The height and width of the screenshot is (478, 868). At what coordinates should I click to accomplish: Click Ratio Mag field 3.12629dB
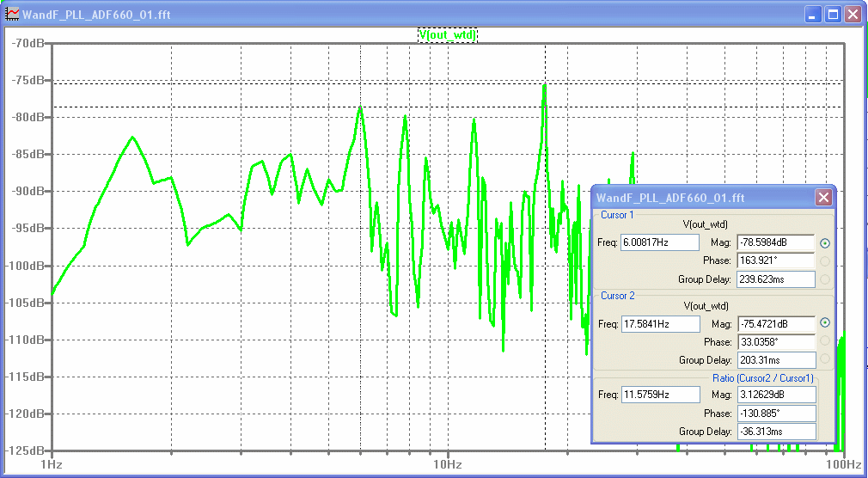(776, 395)
